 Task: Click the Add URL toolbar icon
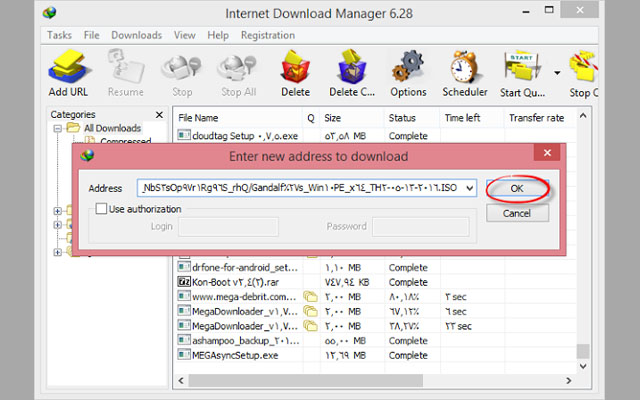(x=68, y=65)
